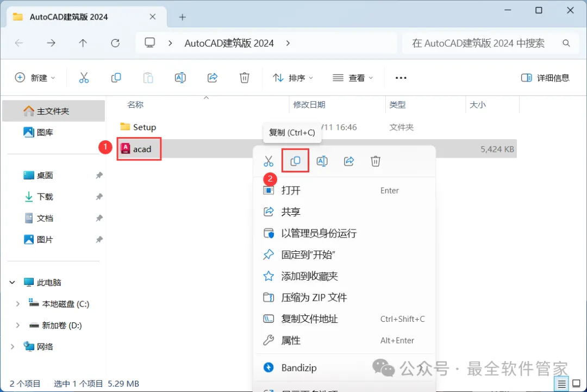Choose 复制文件地址 from the context menu
The width and height of the screenshot is (587, 392).
(345, 319)
